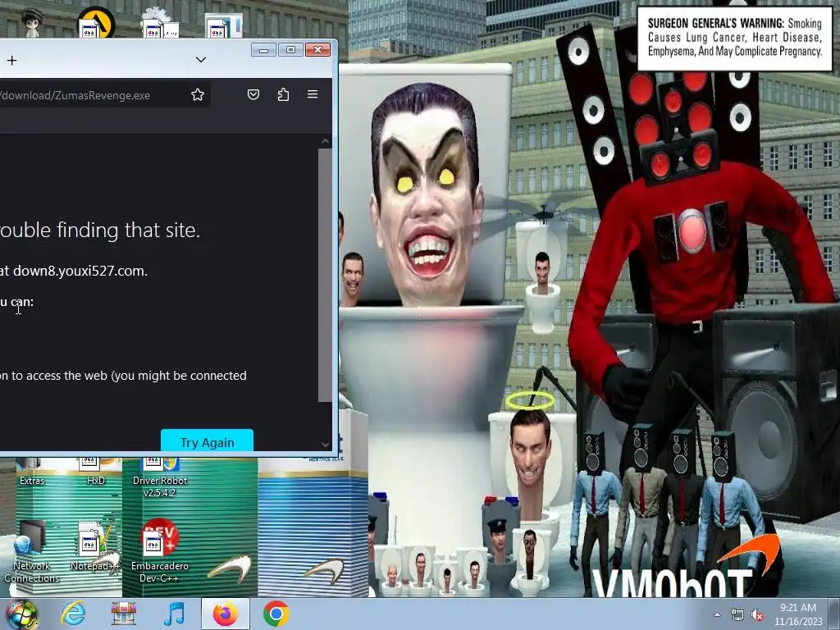Select the Driver Robot v2.5.4.2 desktop icon

[160, 478]
